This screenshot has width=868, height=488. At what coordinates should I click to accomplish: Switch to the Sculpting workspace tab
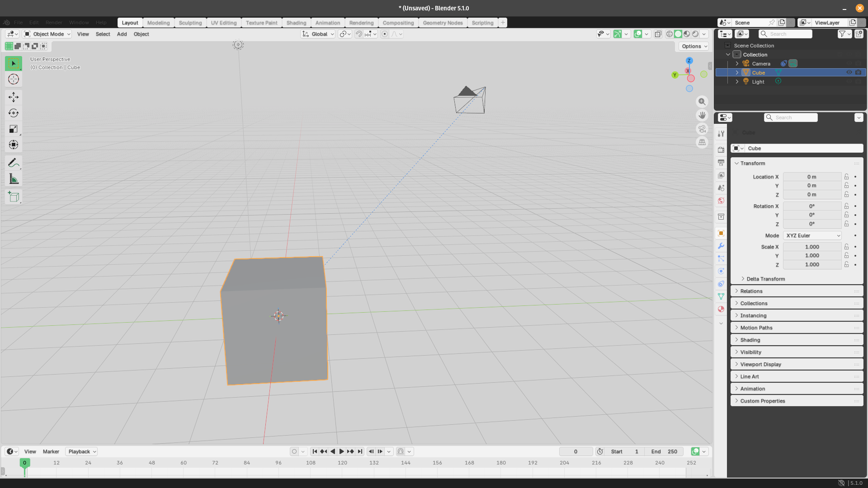[x=190, y=23]
